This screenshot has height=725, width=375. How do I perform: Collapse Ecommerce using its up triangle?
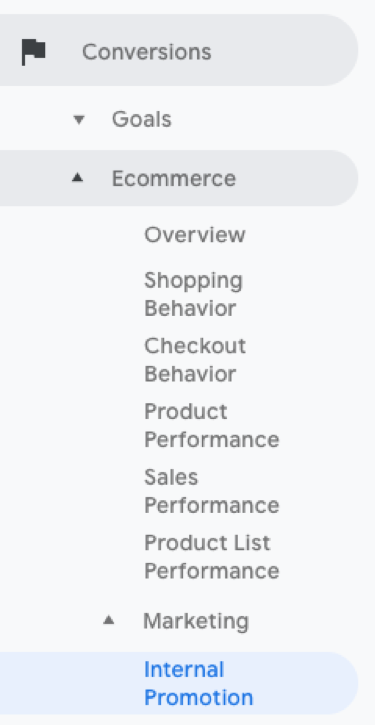tap(78, 178)
